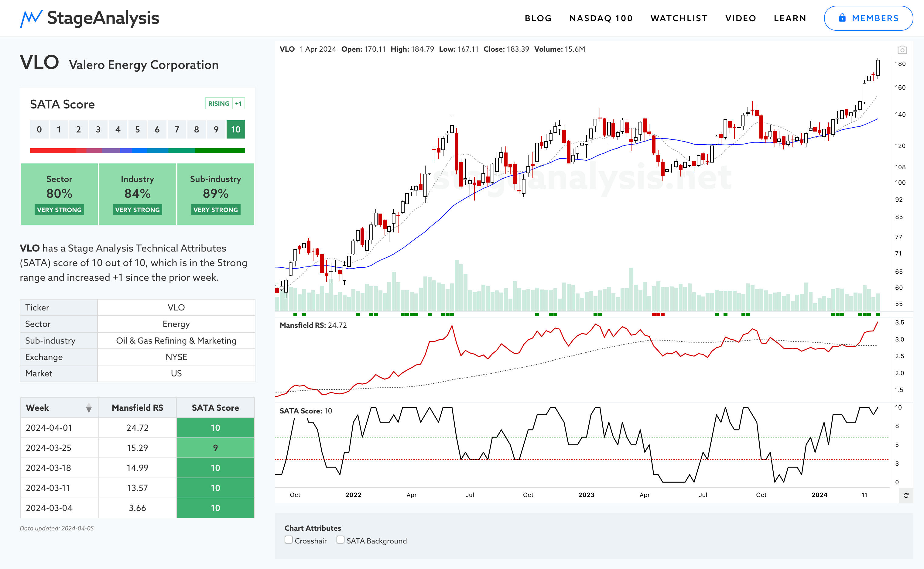
Task: Click the lock icon in Members button
Action: [x=842, y=18]
